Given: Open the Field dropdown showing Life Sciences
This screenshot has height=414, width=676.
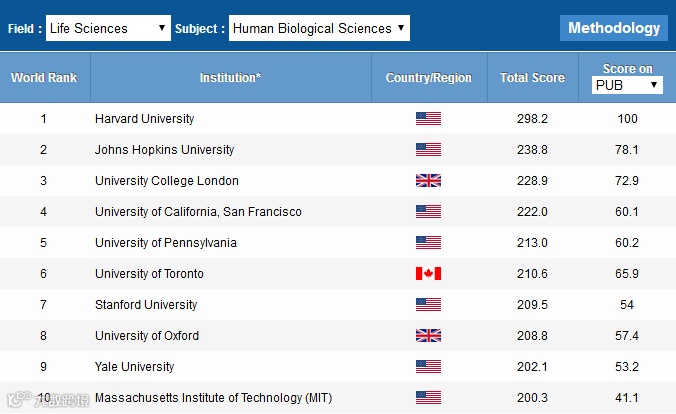Looking at the screenshot, I should 108,28.
